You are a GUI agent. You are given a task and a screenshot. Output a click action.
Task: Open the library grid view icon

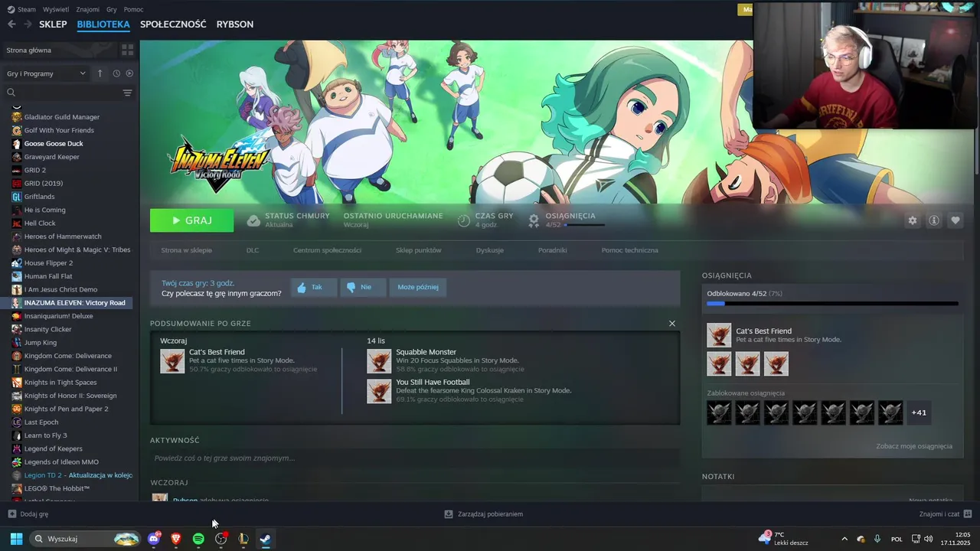(127, 50)
